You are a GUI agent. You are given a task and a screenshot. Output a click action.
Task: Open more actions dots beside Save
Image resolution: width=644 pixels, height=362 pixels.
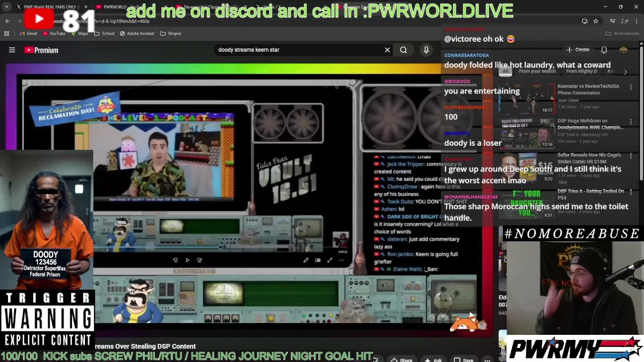click(x=487, y=359)
